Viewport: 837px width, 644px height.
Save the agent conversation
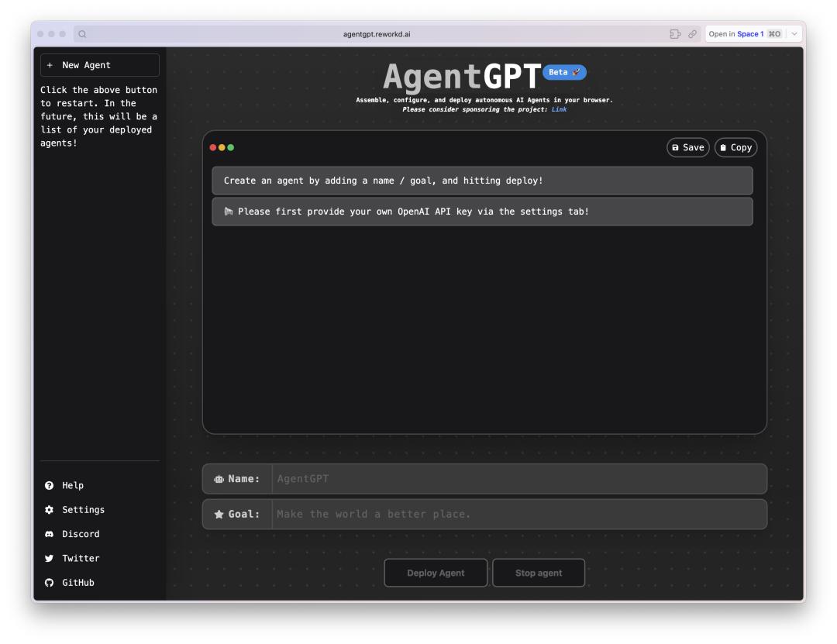point(688,147)
